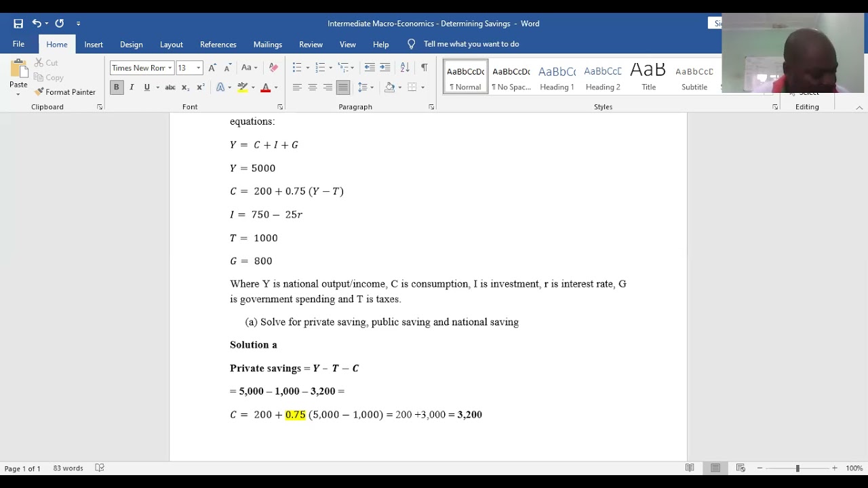This screenshot has height=488, width=868.
Task: Click Text Effects and Typography icon
Action: [220, 87]
